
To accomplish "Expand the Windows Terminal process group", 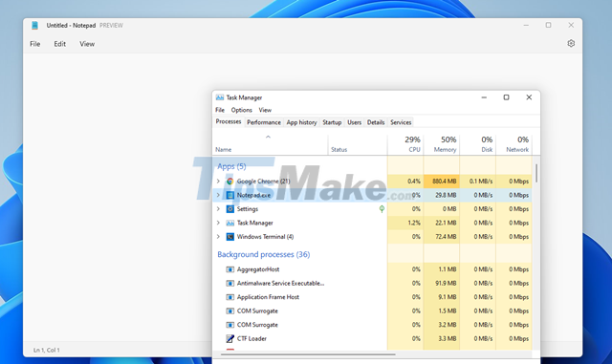I will (x=218, y=237).
